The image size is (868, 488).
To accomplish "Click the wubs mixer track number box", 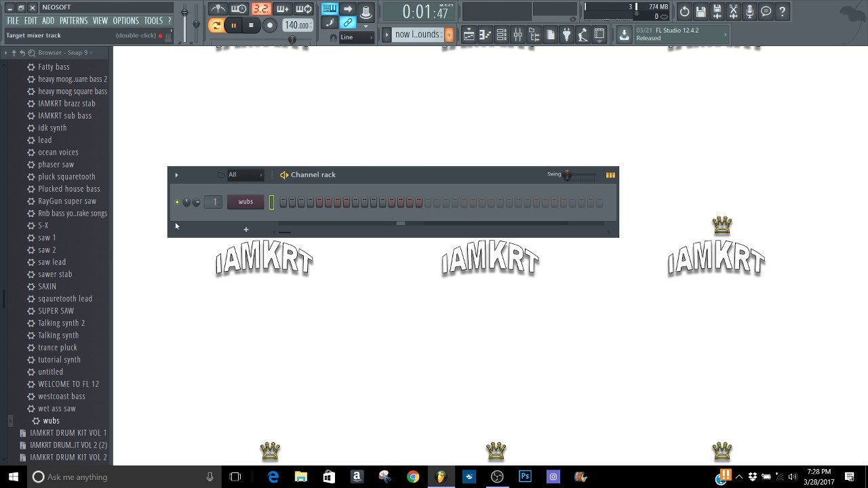I will 214,202.
